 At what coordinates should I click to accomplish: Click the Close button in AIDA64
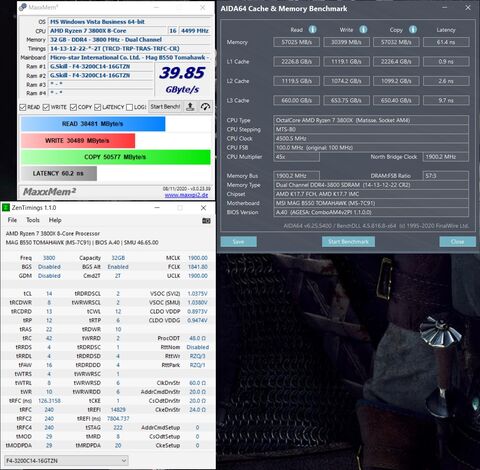point(457,242)
